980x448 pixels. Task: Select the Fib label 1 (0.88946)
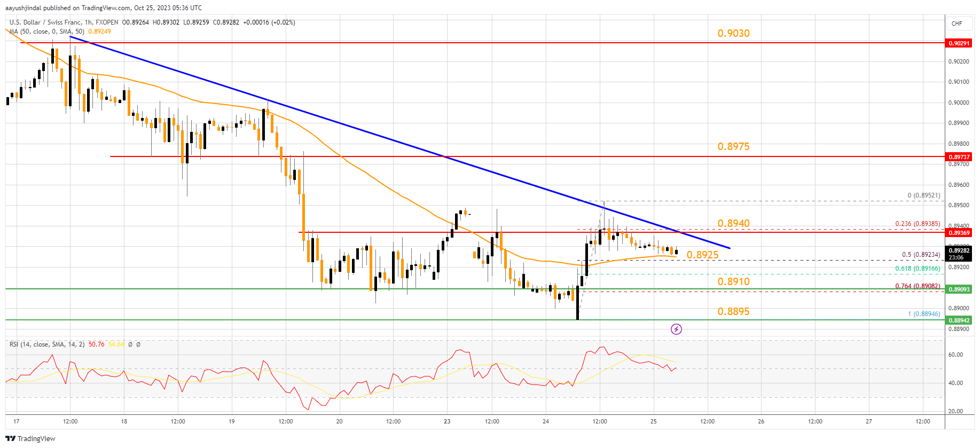tap(924, 314)
